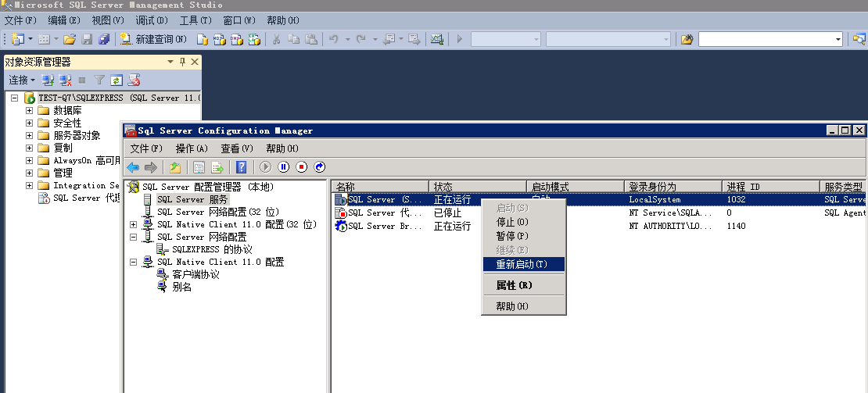Viewport: 868px width, 393px height.
Task: Expand the 安全性 folder
Action: coord(30,123)
